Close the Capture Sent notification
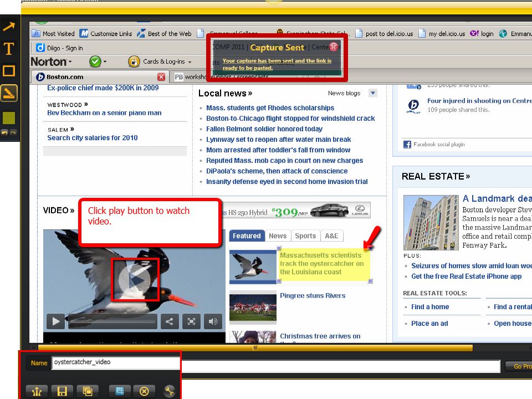 coord(334,47)
